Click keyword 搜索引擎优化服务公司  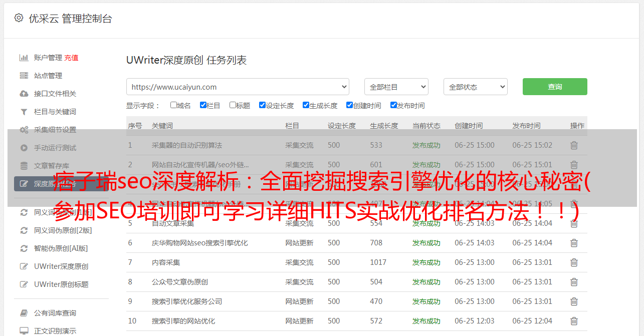click(187, 301)
